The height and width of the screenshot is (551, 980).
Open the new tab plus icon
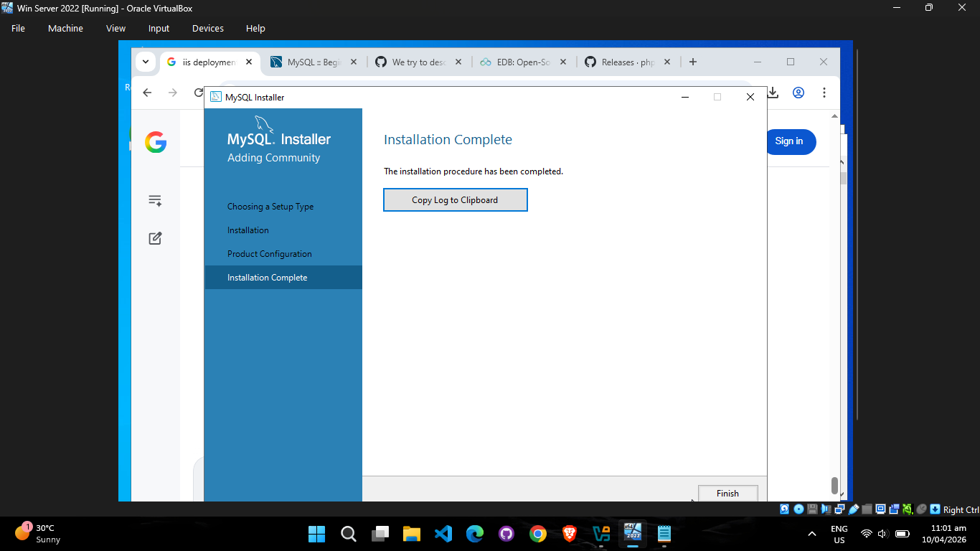pos(692,62)
